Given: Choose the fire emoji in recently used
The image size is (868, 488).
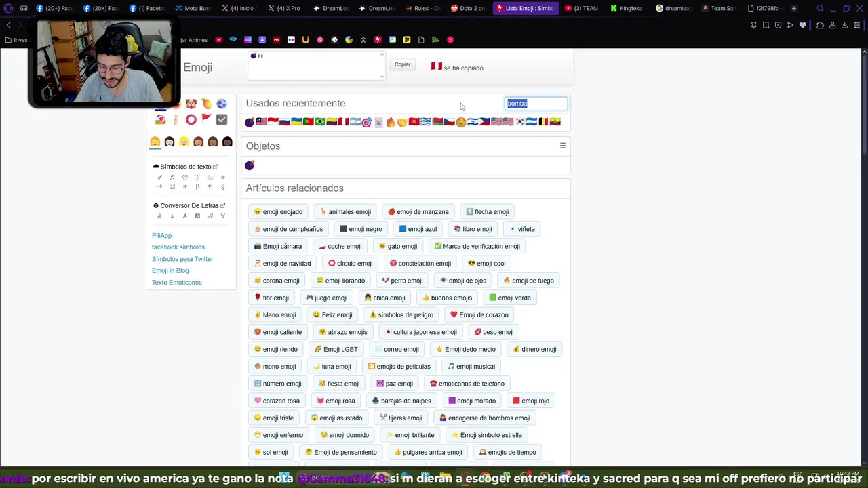Looking at the screenshot, I should [x=391, y=122].
